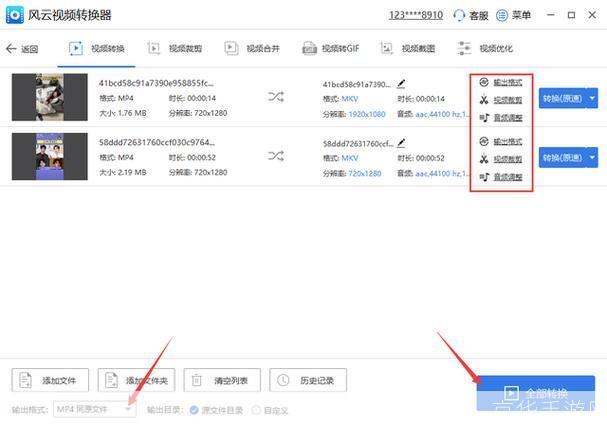The image size is (607, 427).
Task: Click 清空列表 button
Action: [x=222, y=380]
